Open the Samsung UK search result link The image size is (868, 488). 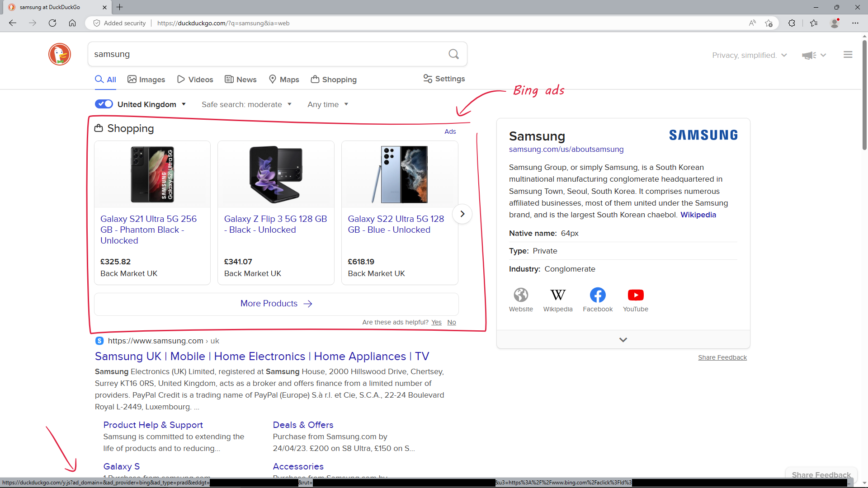[261, 356]
